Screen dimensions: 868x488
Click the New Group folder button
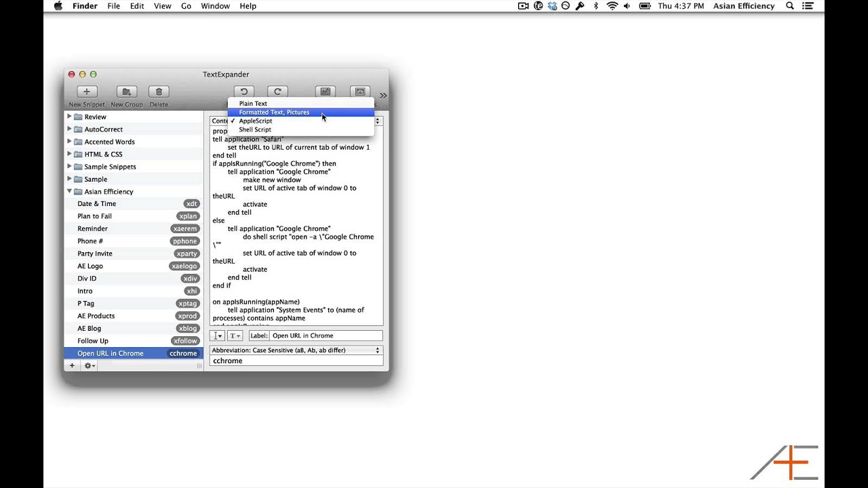[127, 91]
